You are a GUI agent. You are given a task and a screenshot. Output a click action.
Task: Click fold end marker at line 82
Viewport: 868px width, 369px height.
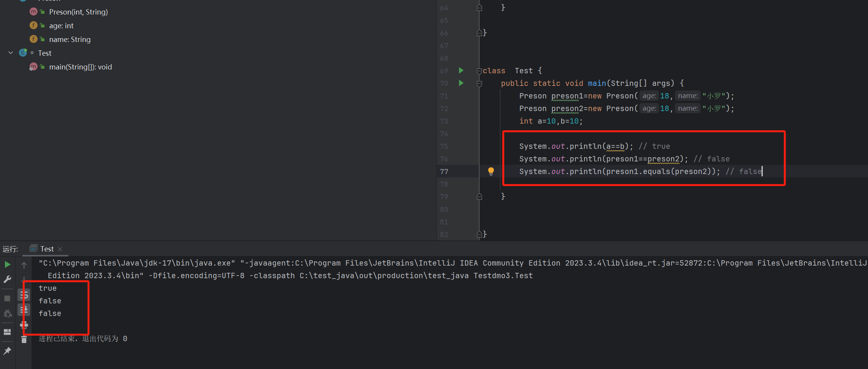click(479, 234)
